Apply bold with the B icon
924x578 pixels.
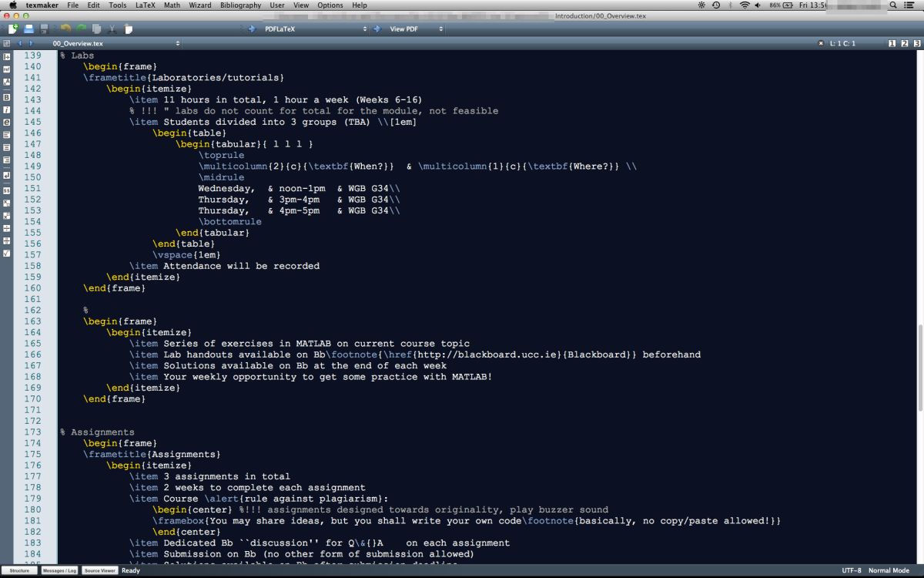[x=6, y=97]
